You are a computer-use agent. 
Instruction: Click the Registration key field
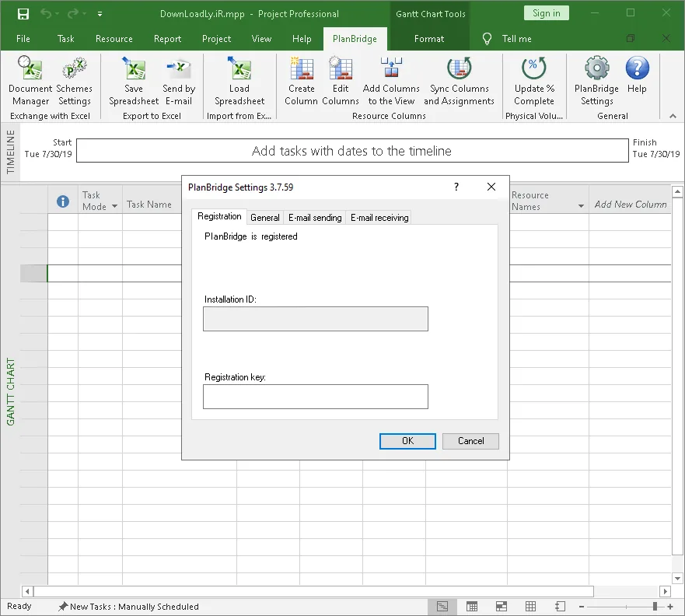316,397
